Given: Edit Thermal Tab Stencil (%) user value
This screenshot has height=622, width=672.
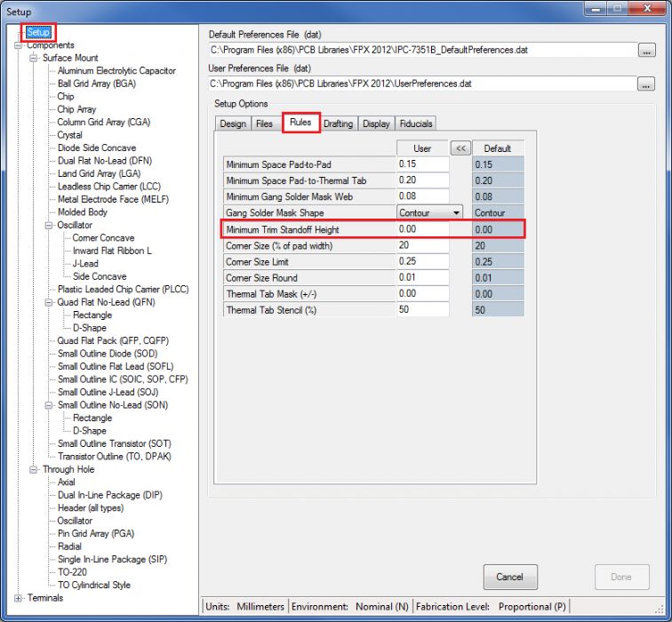Looking at the screenshot, I should pos(422,310).
